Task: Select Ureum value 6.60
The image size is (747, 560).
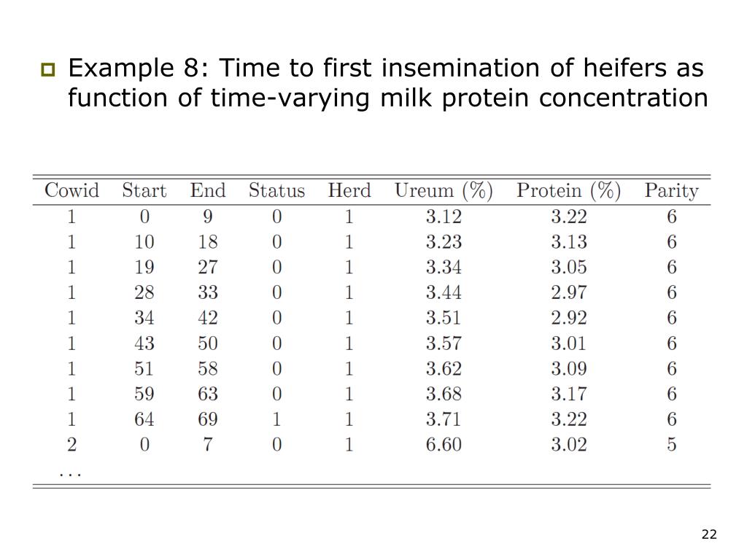Action: [444, 445]
